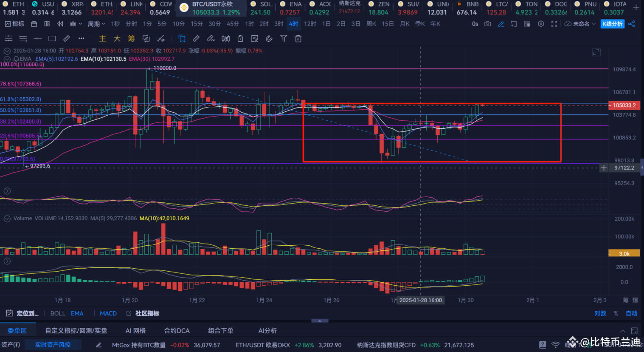Viewport: 644px width, 352px height.
Task: Take a chart screenshot with camera icon
Action: 487,24
